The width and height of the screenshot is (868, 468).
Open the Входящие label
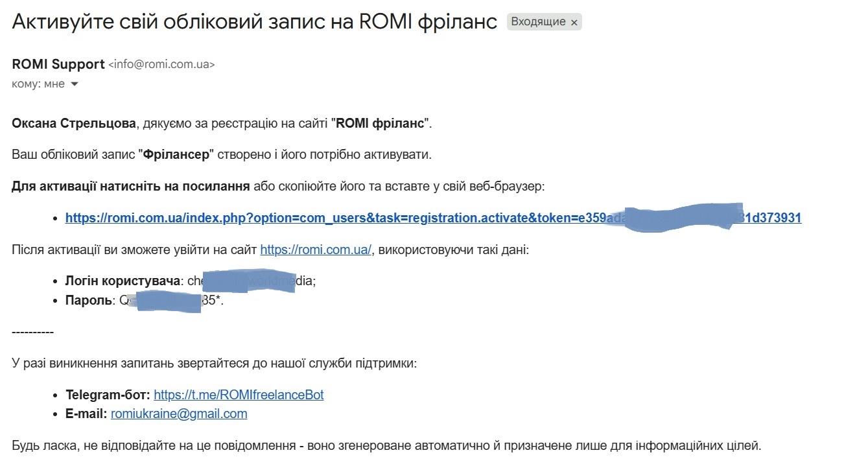pyautogui.click(x=538, y=22)
